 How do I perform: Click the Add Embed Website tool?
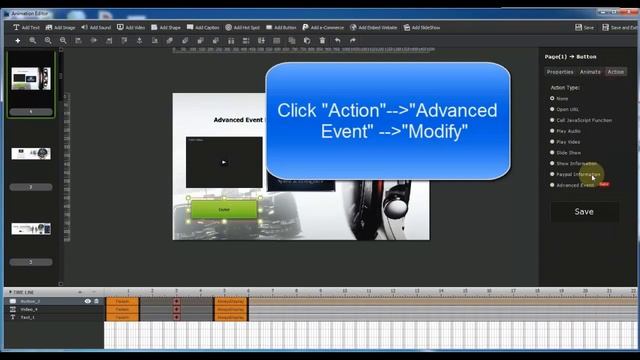point(373,27)
